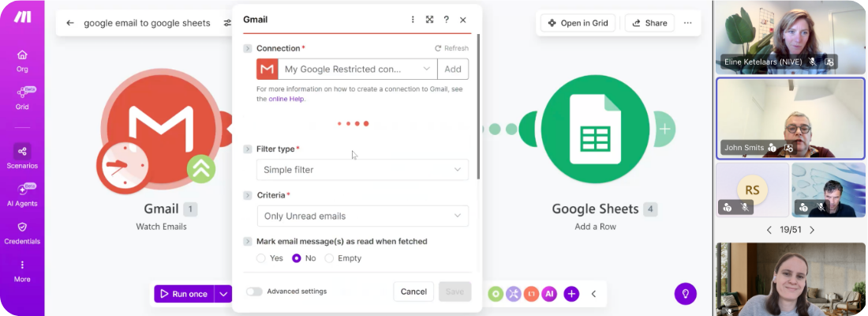Go back using the arrow beside scenario name
Screen dimensions: 868x316
[69, 23]
